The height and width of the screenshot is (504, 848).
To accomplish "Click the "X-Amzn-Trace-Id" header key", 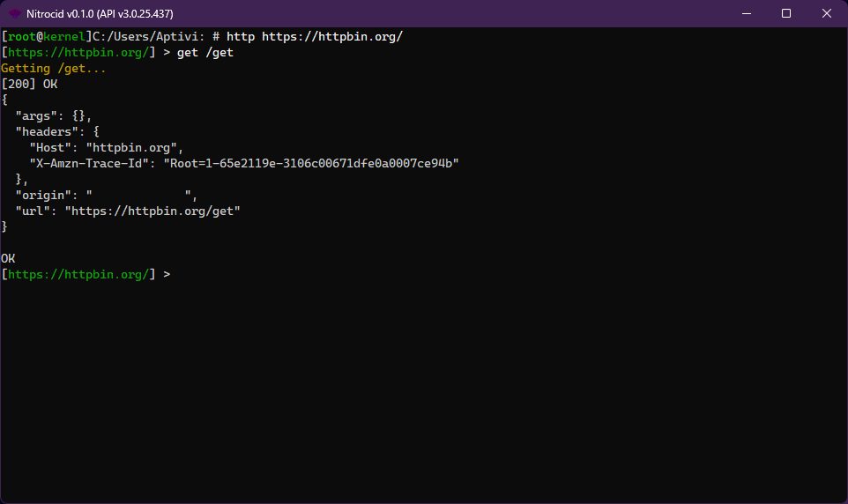I will pyautogui.click(x=89, y=164).
